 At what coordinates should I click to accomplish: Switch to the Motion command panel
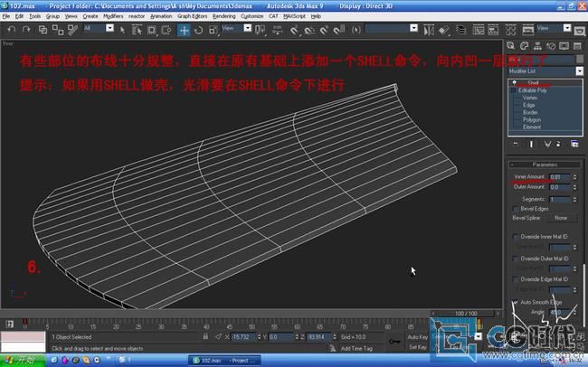(x=551, y=46)
